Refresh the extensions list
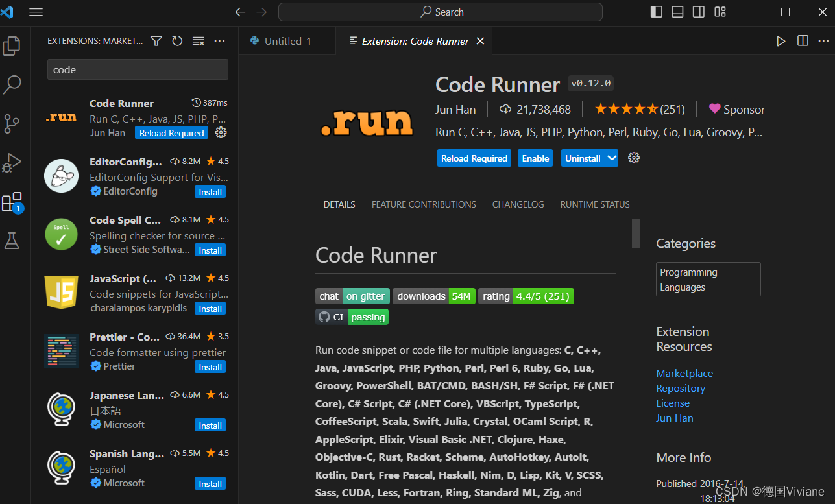 tap(177, 41)
